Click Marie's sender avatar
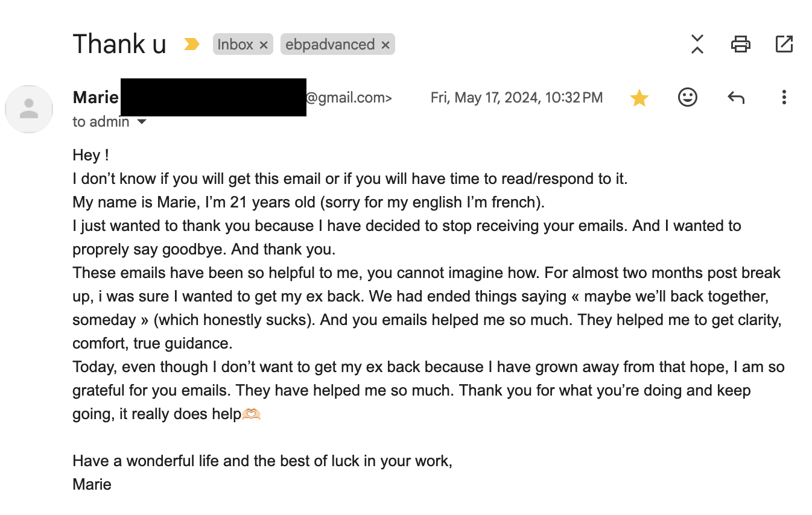Screen dimensions: 812x515 tap(28, 109)
